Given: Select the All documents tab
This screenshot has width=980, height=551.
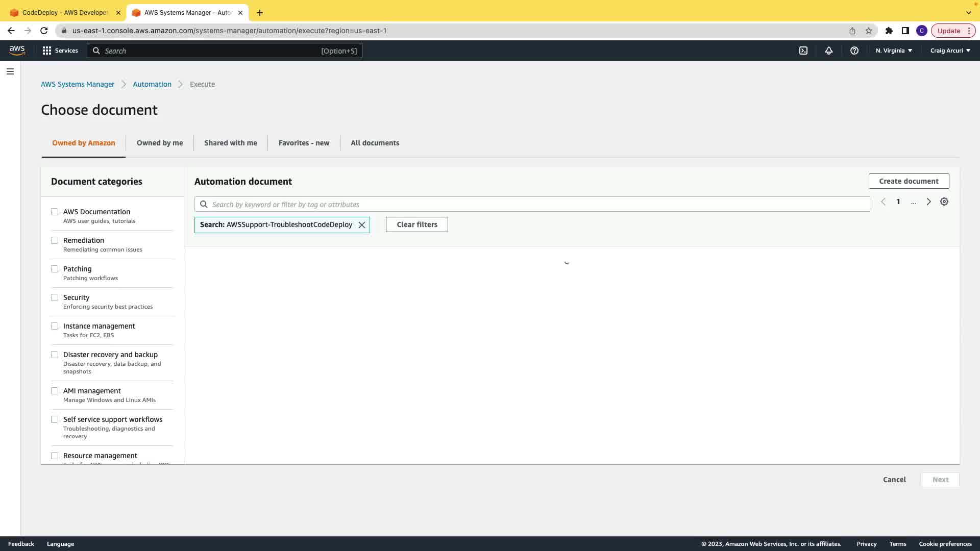Looking at the screenshot, I should pyautogui.click(x=375, y=143).
